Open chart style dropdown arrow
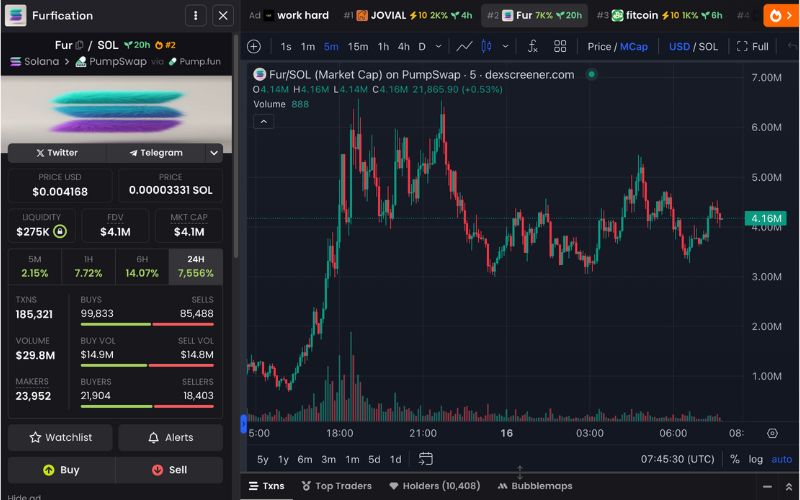This screenshot has width=800, height=500. coord(505,46)
